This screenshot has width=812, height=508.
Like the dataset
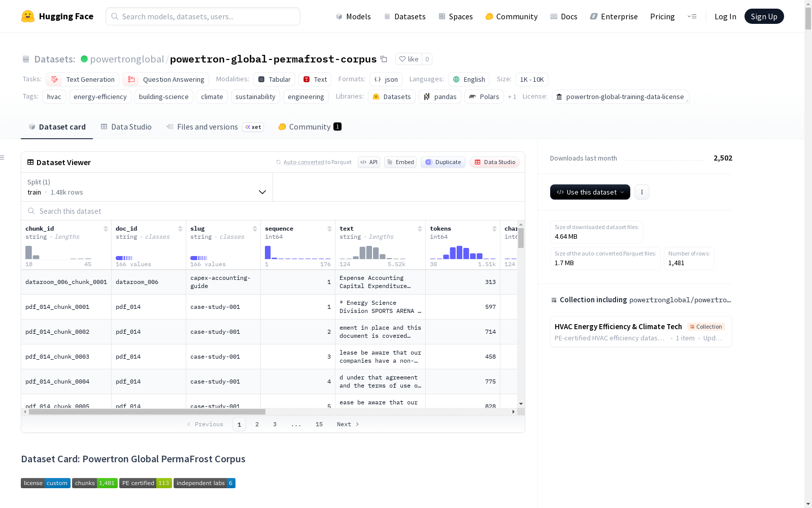click(x=409, y=59)
